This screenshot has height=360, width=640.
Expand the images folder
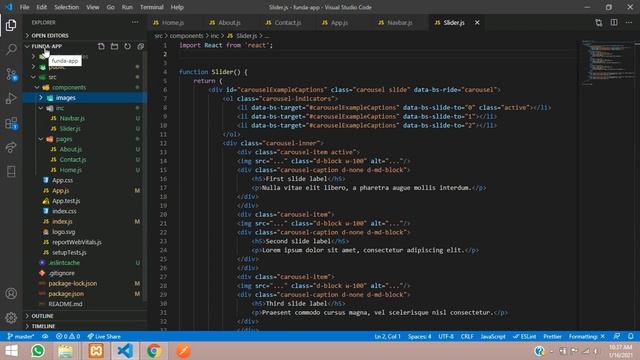(x=66, y=98)
